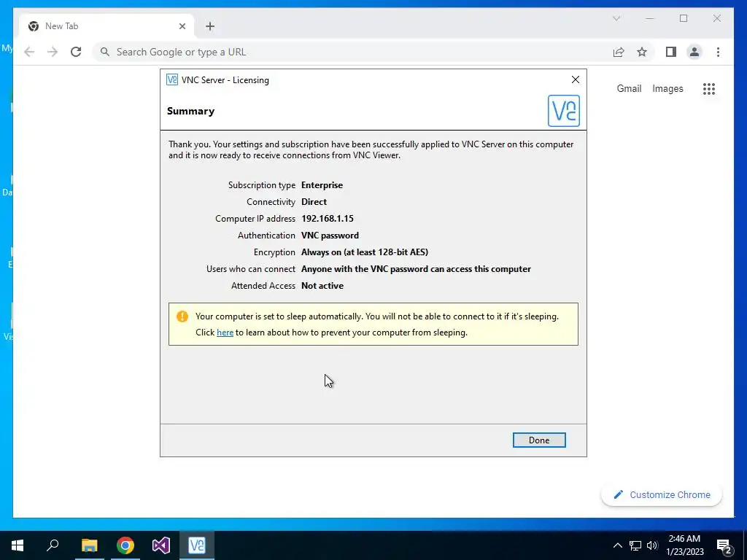This screenshot has width=747, height=560.
Task: Open the notification center icon
Action: [724, 545]
